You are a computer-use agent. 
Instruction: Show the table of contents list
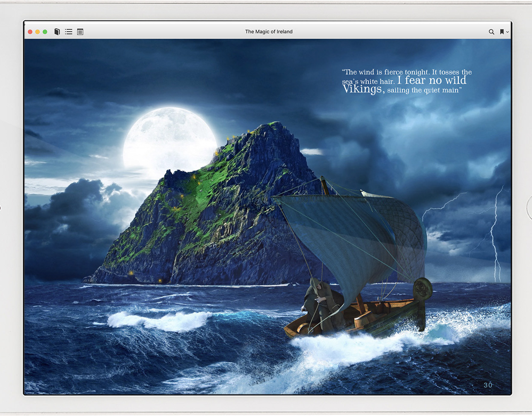pos(68,32)
